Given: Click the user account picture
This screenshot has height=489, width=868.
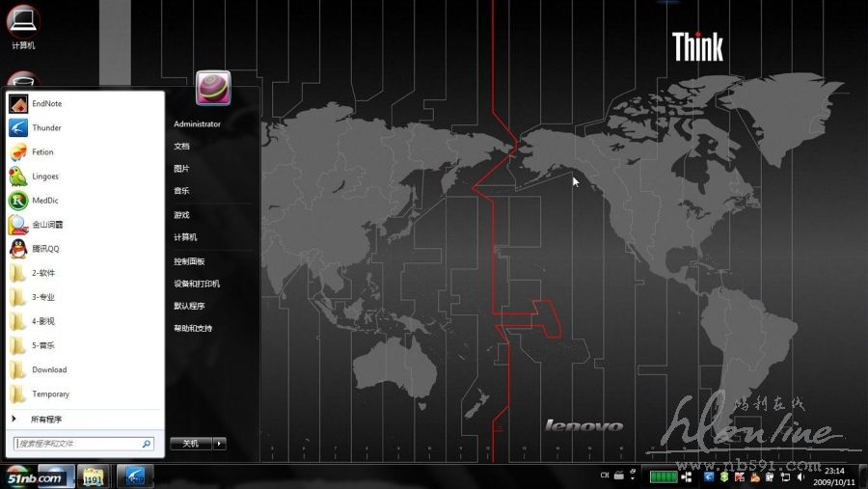Looking at the screenshot, I should tap(213, 88).
